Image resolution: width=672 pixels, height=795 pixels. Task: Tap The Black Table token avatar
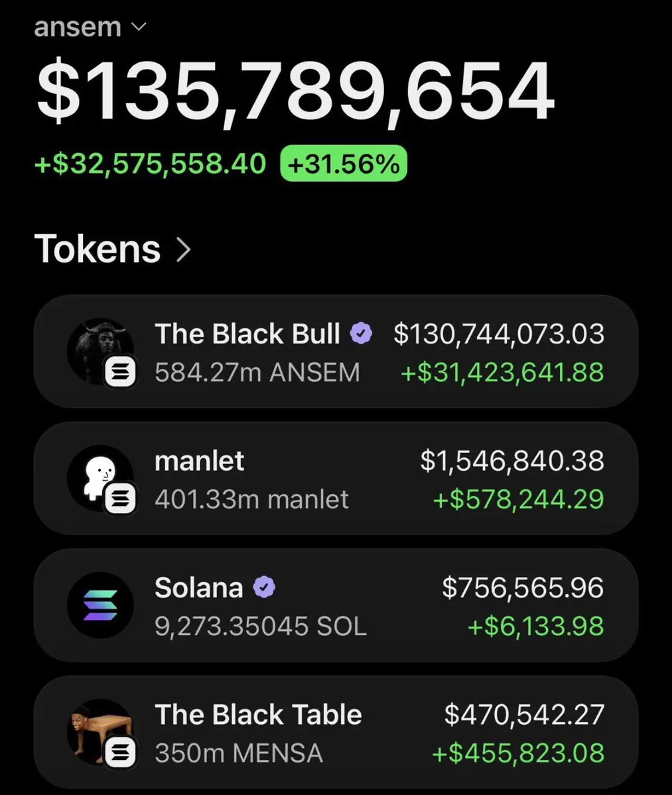click(x=100, y=731)
